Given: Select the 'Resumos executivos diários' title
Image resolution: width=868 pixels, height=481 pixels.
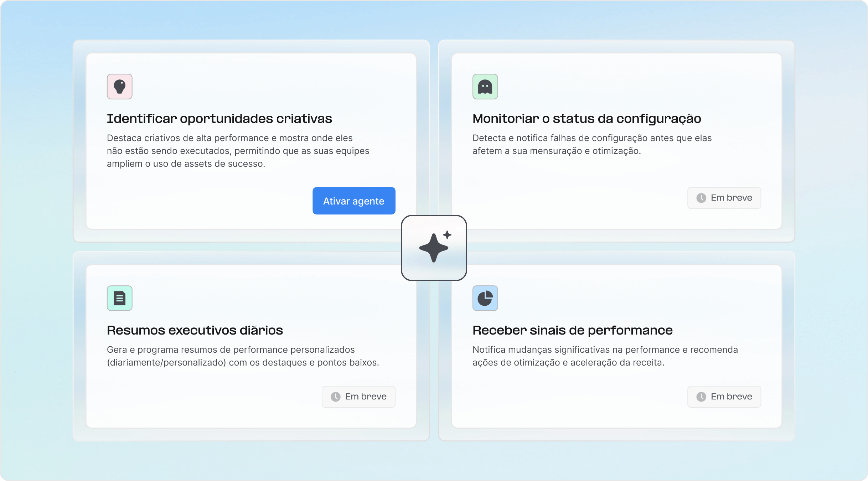Looking at the screenshot, I should pyautogui.click(x=195, y=330).
